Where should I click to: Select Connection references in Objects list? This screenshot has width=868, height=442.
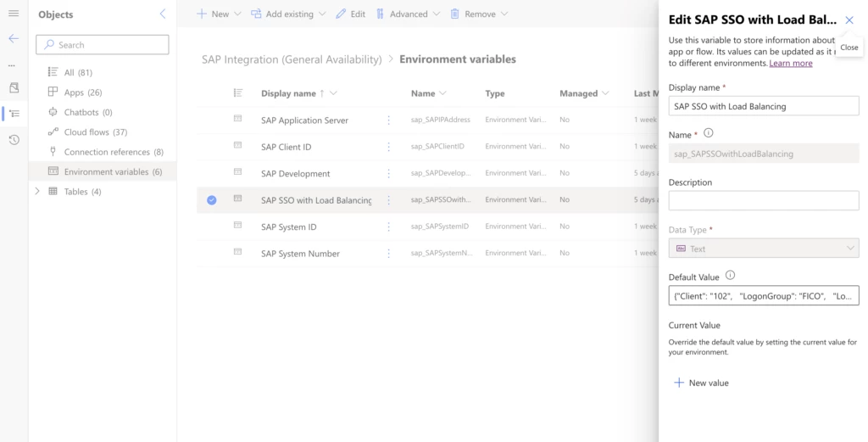(114, 152)
